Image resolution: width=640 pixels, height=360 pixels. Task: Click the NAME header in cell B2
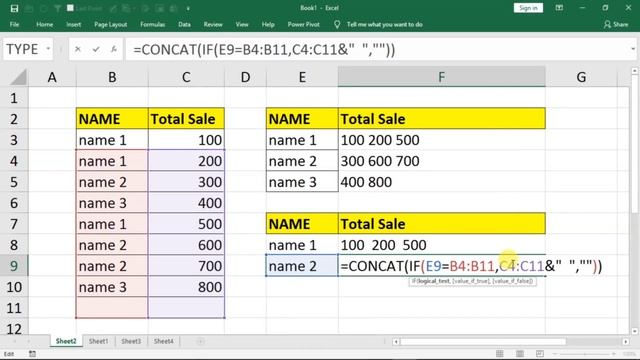pos(112,119)
